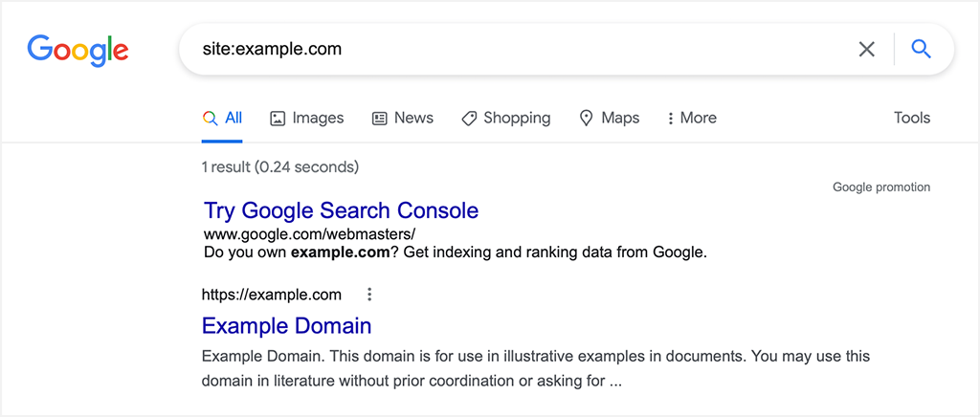Click the Google promotion label
Screen dimensions: 980x417
[x=881, y=187]
